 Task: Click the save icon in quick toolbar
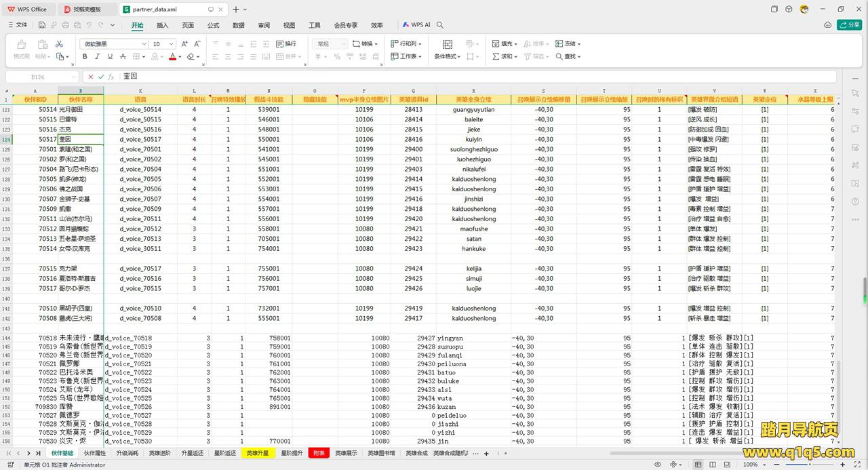tap(42, 25)
